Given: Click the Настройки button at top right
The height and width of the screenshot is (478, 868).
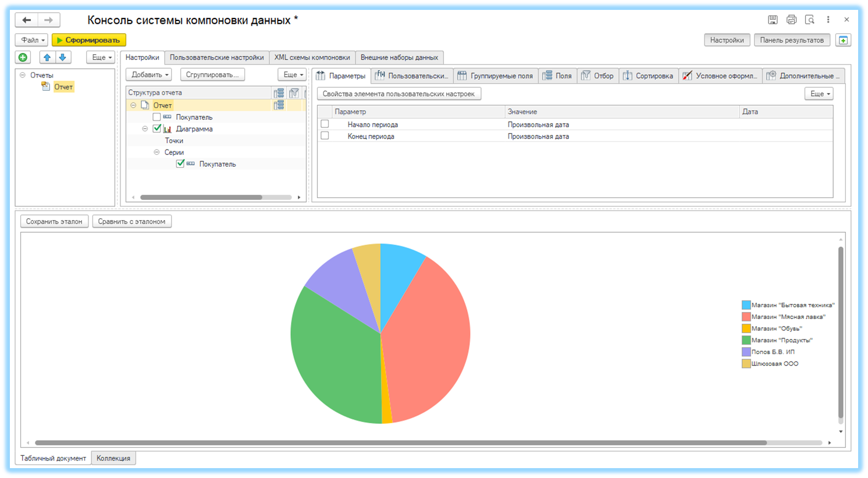Looking at the screenshot, I should pos(727,40).
